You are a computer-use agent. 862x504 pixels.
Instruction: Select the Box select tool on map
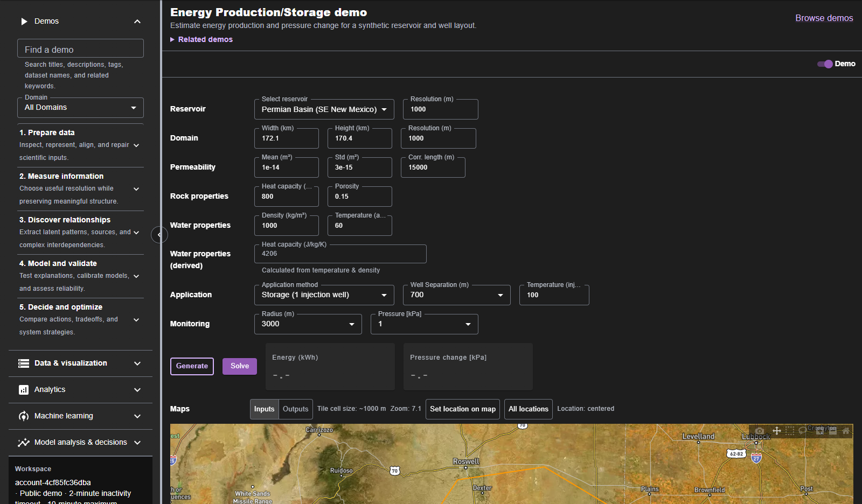(790, 431)
